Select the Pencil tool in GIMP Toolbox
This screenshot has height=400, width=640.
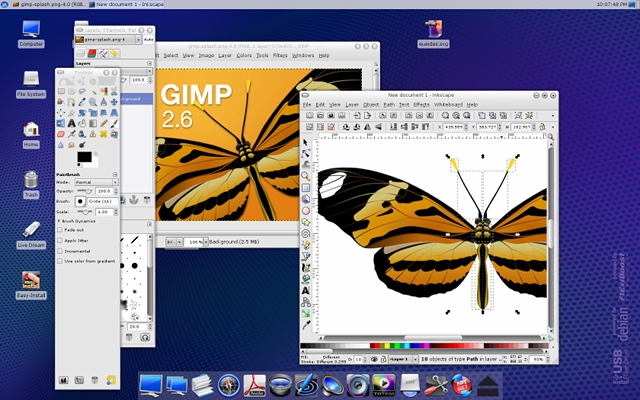click(x=104, y=123)
